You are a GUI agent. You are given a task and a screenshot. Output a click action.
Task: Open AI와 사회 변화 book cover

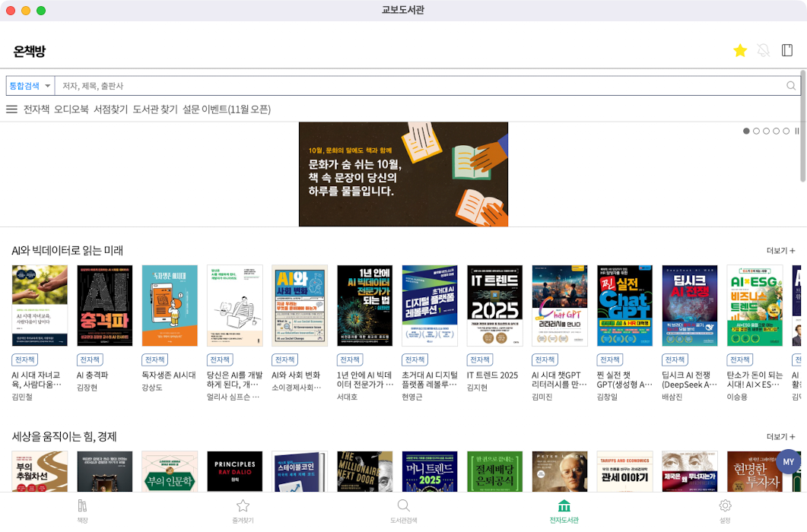click(x=300, y=306)
